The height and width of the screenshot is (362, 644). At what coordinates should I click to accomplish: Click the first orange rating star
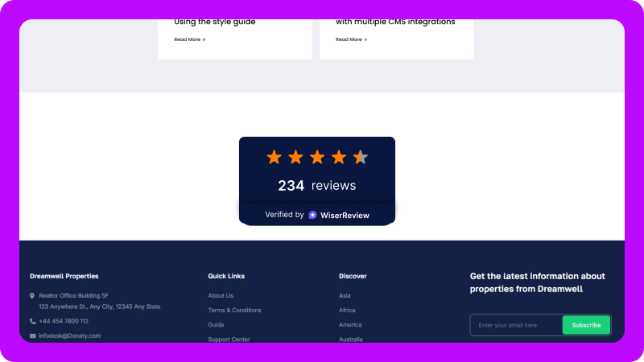coord(275,157)
